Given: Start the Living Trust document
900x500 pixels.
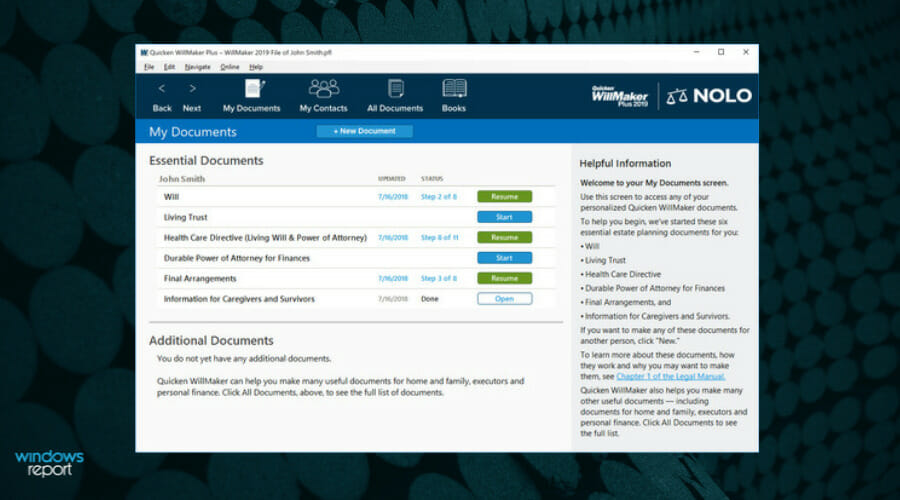Looking at the screenshot, I should click(x=505, y=217).
